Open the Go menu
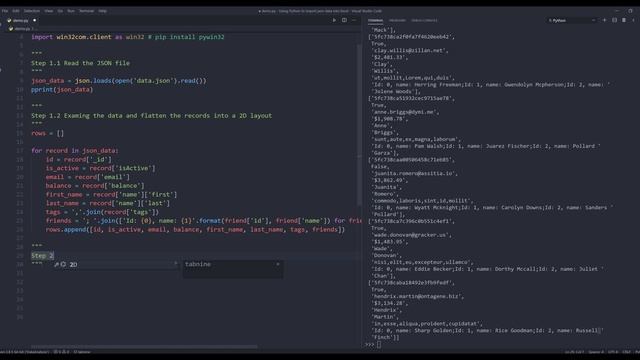The width and height of the screenshot is (640, 360). pyautogui.click(x=60, y=11)
